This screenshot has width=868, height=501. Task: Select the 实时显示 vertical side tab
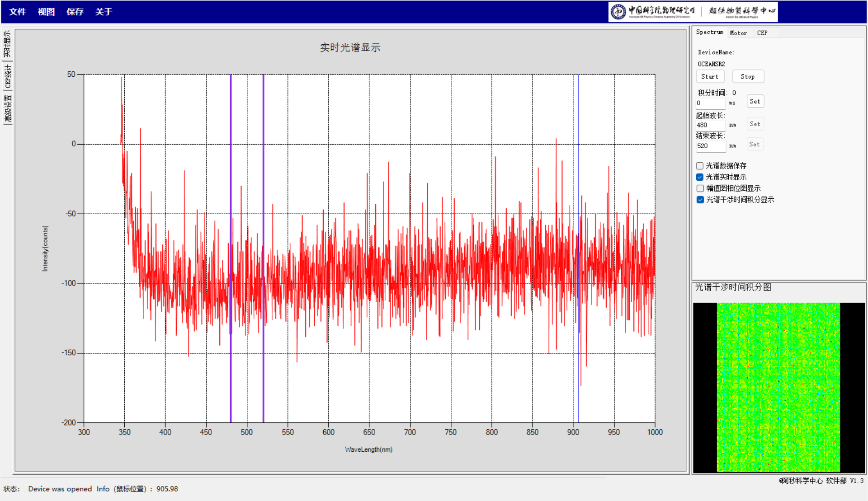click(7, 44)
